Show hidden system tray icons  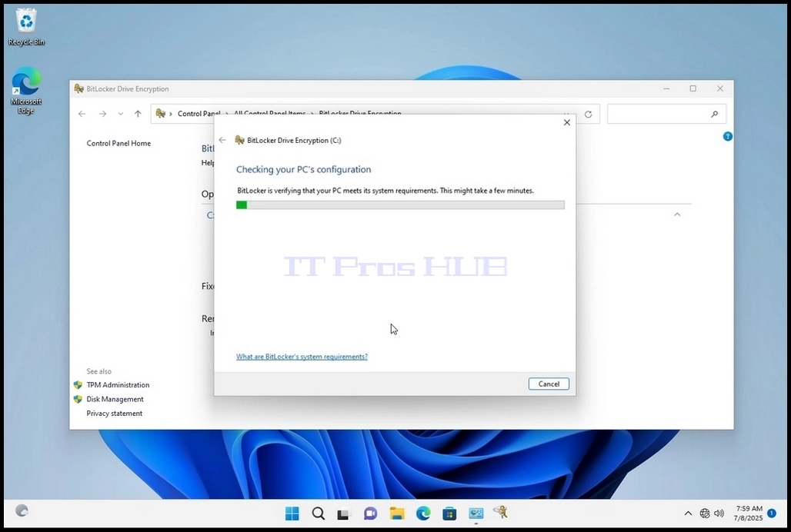coord(688,514)
